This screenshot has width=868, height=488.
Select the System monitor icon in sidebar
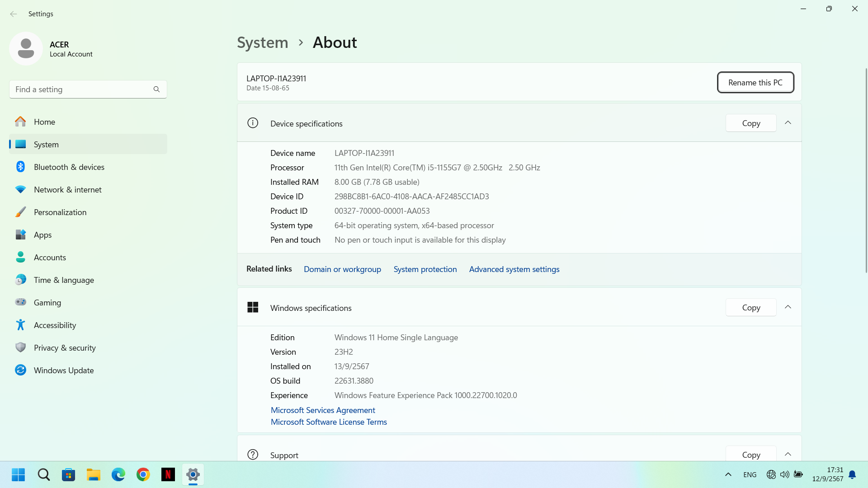point(20,144)
